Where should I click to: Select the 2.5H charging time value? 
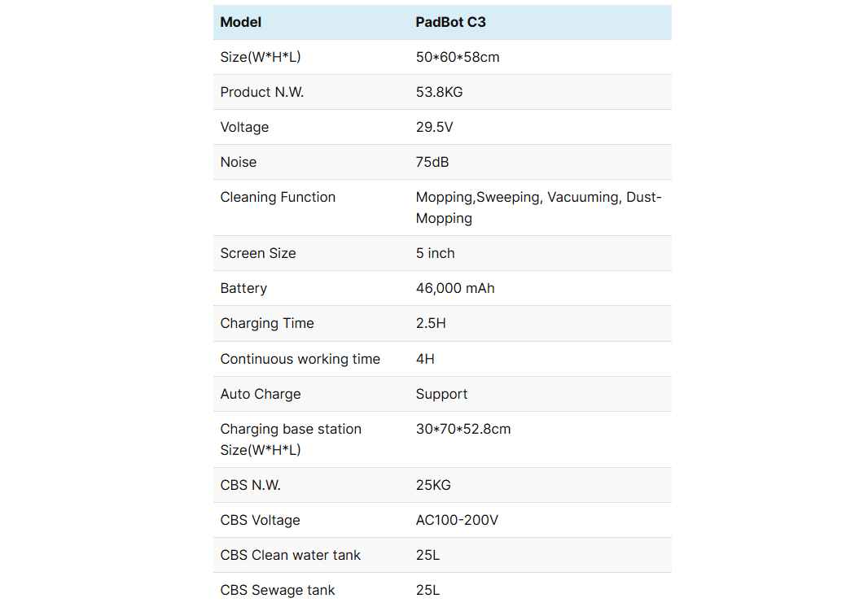[431, 323]
